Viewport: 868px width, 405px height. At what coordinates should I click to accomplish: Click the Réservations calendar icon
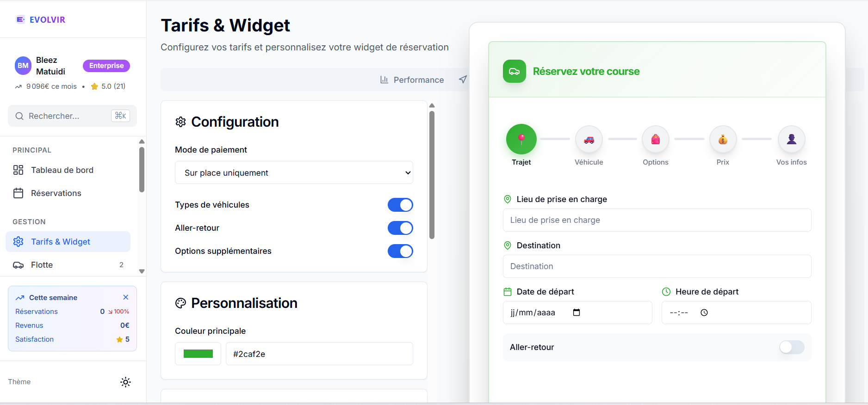pyautogui.click(x=18, y=193)
